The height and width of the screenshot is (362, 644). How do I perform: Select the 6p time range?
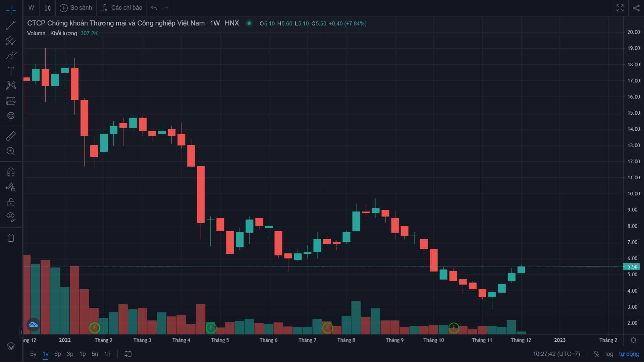[58, 354]
